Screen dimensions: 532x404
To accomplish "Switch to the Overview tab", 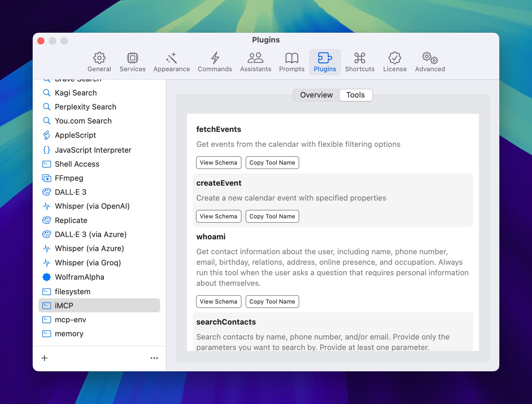I will coord(316,95).
